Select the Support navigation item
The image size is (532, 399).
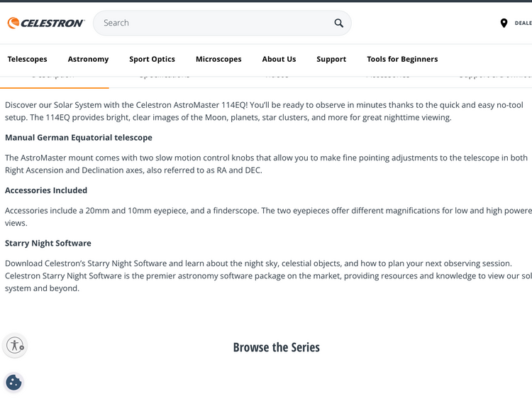[331, 59]
